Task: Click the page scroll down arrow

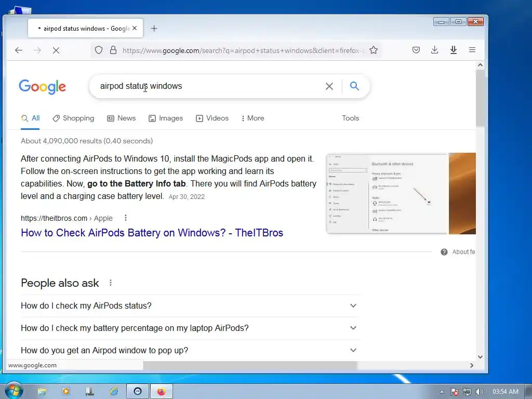Action: (480, 356)
